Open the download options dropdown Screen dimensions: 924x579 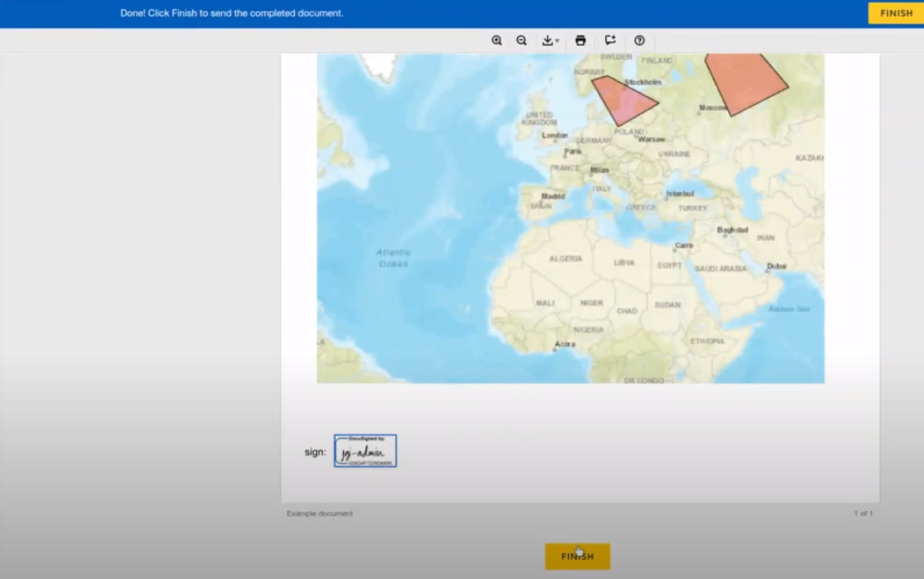point(550,40)
